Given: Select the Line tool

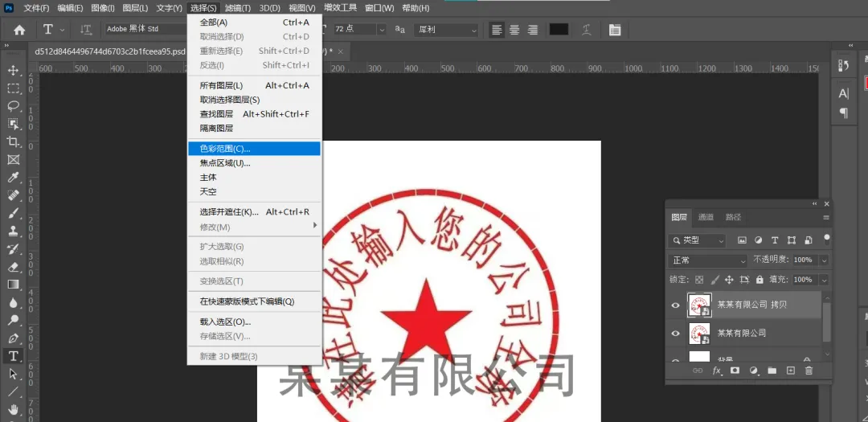Looking at the screenshot, I should tap(14, 391).
